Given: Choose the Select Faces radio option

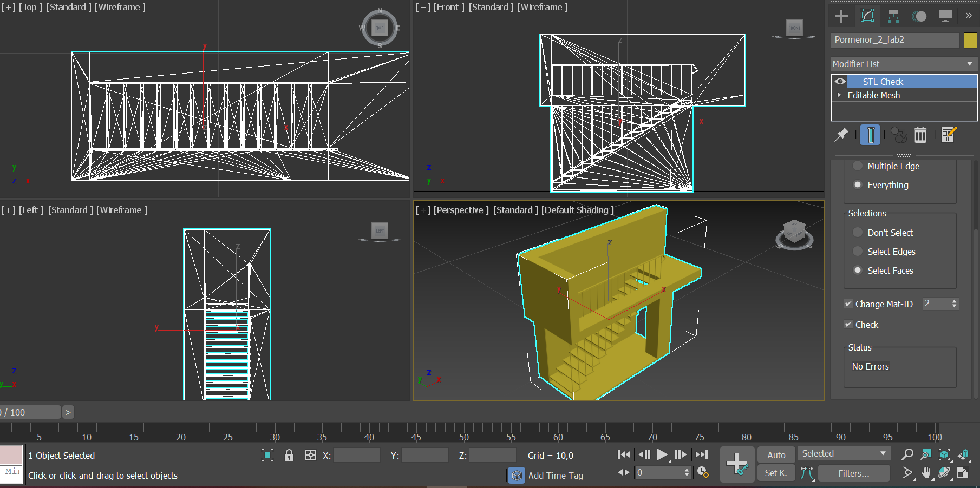Looking at the screenshot, I should tap(857, 271).
